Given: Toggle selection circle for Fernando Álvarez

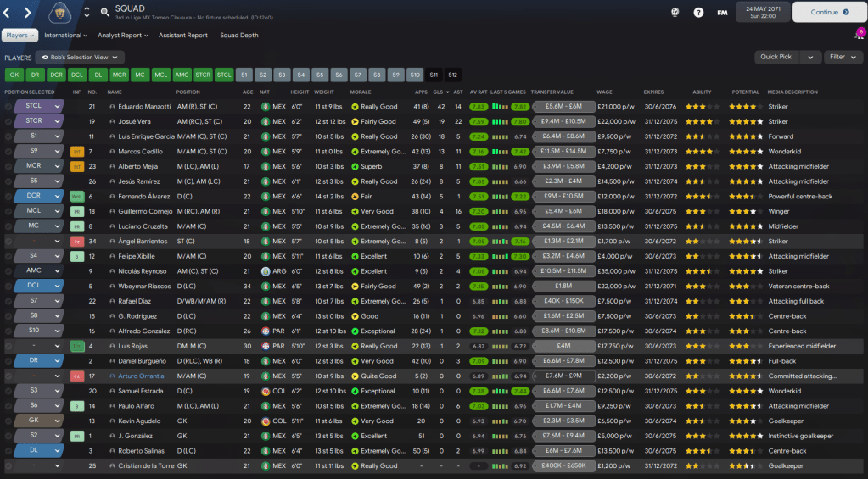Looking at the screenshot, I should point(8,197).
